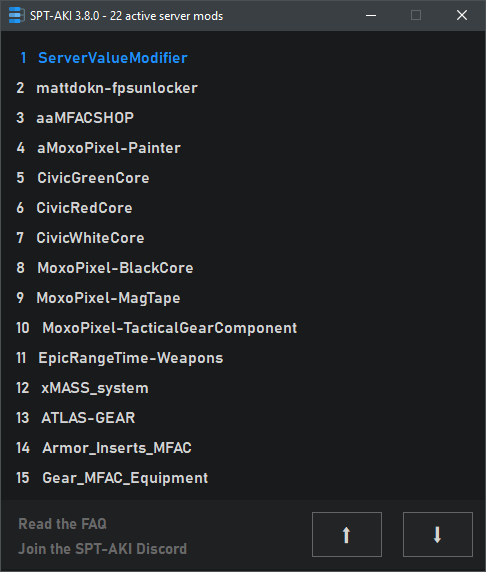The width and height of the screenshot is (486, 572).
Task: Move selected mod down with arrow button
Action: point(437,534)
